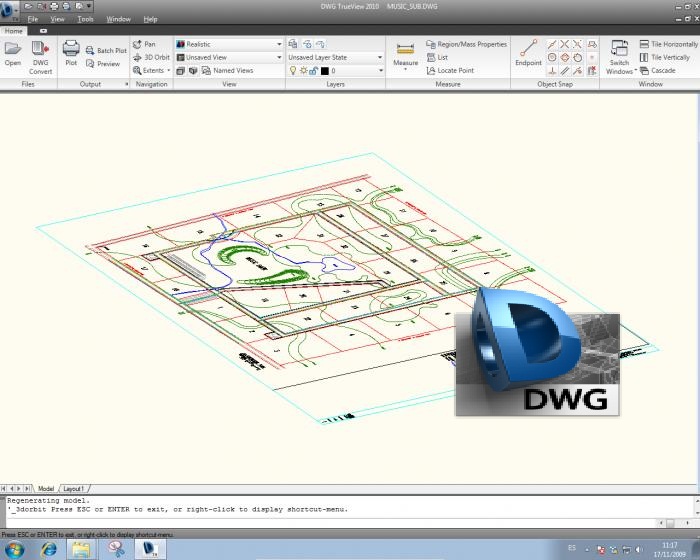700x560 pixels.
Task: Click the Plot printer icon
Action: (71, 52)
